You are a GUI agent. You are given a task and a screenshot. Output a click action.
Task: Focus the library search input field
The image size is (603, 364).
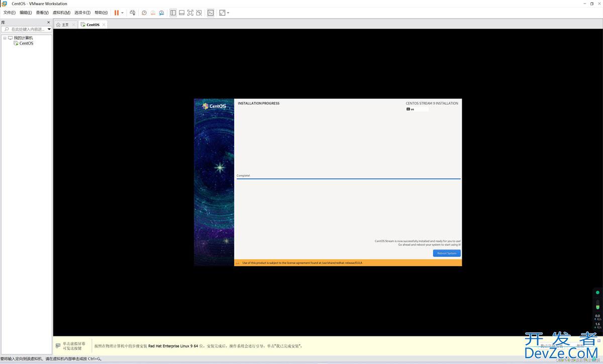[27, 29]
